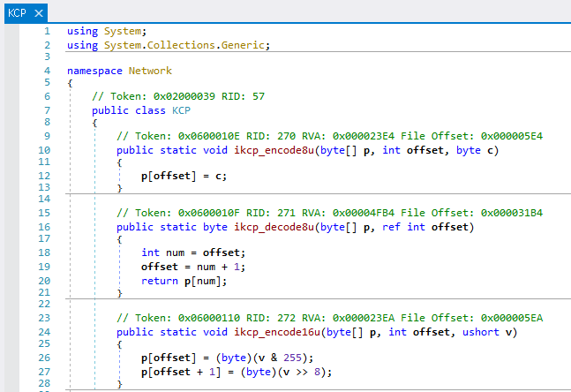Open the ikcp_encode8u method name

pos(274,150)
